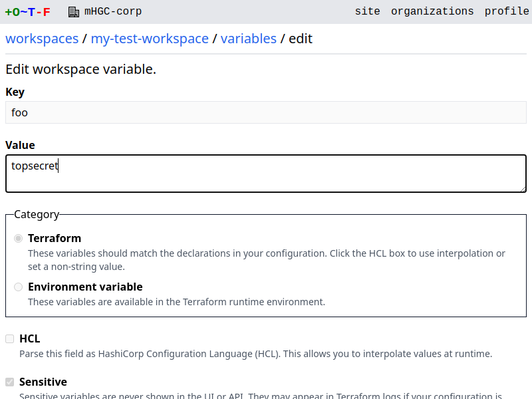Click the bold Terraform label text
Viewport: 532px width, 399px height.
point(55,238)
